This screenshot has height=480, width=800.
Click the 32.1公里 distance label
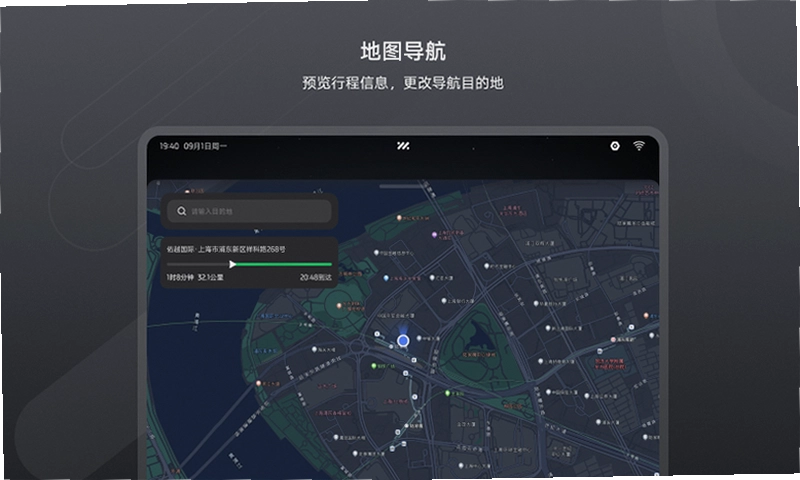210,277
